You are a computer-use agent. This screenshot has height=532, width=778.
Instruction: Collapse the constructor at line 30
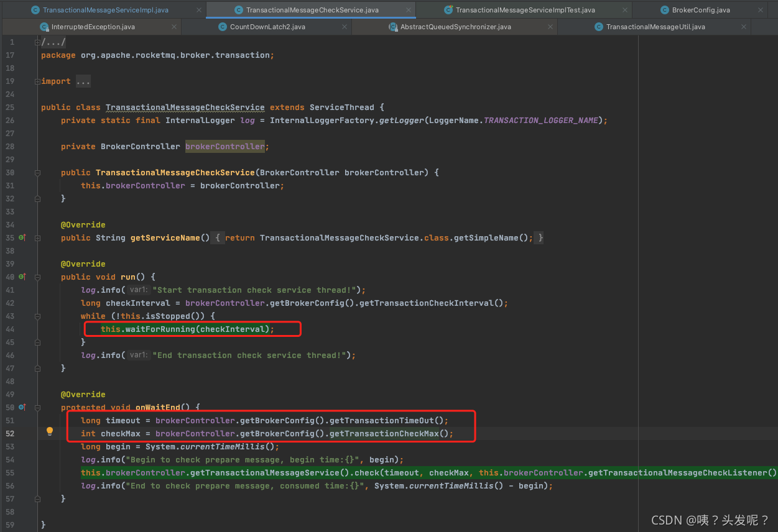[x=37, y=172]
